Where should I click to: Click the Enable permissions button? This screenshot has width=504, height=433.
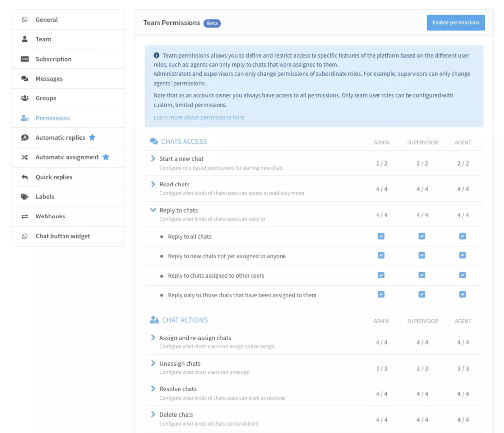[x=455, y=23]
